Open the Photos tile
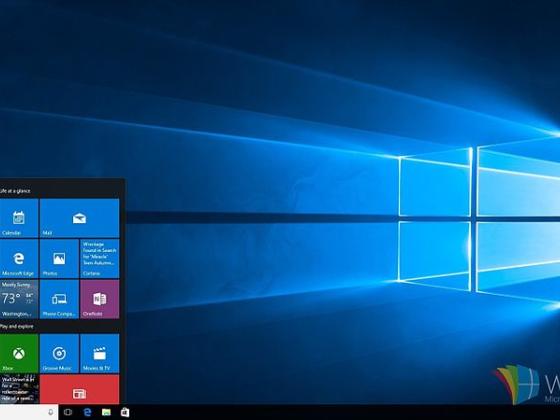This screenshot has width=560, height=420. click(x=59, y=259)
